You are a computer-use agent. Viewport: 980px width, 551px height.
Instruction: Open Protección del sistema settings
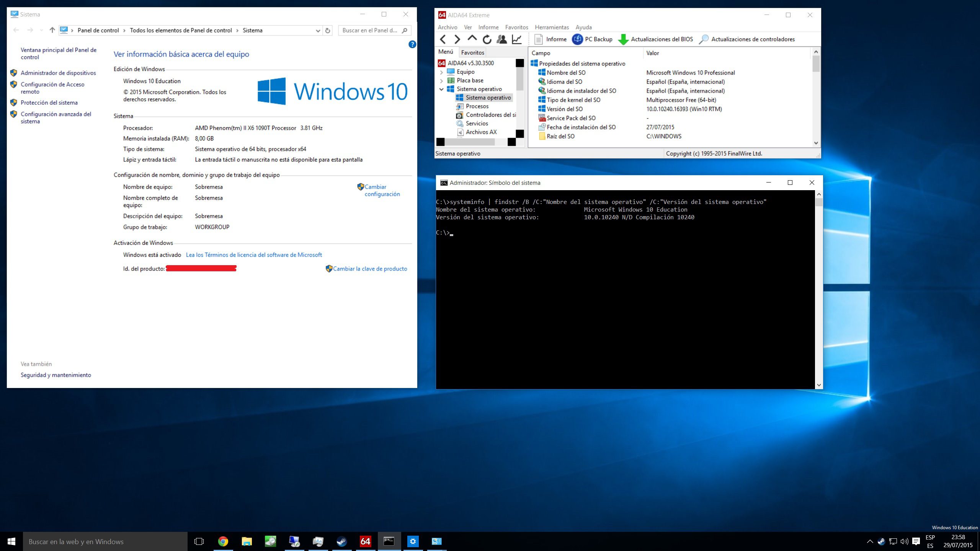pyautogui.click(x=49, y=103)
